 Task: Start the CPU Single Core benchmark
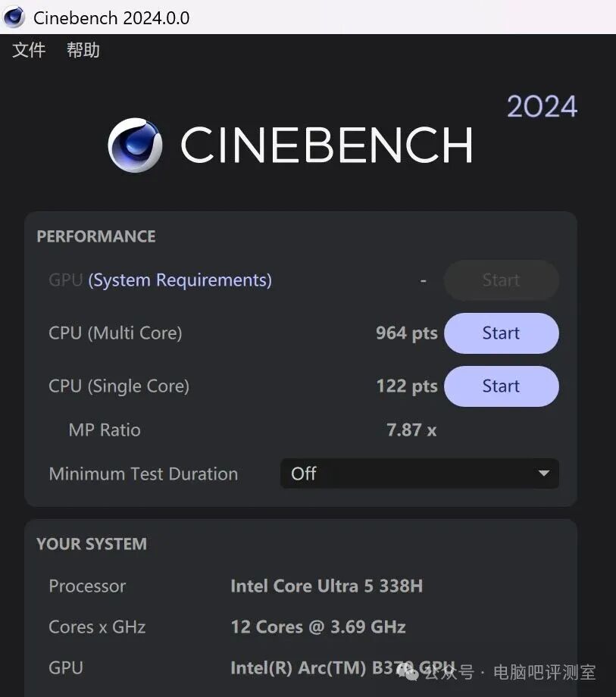[501, 386]
